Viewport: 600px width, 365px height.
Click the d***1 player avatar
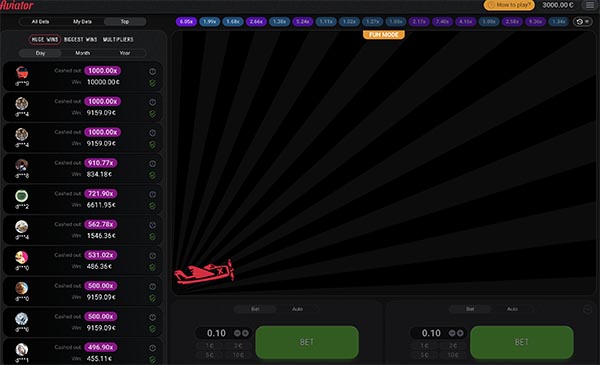[22, 349]
